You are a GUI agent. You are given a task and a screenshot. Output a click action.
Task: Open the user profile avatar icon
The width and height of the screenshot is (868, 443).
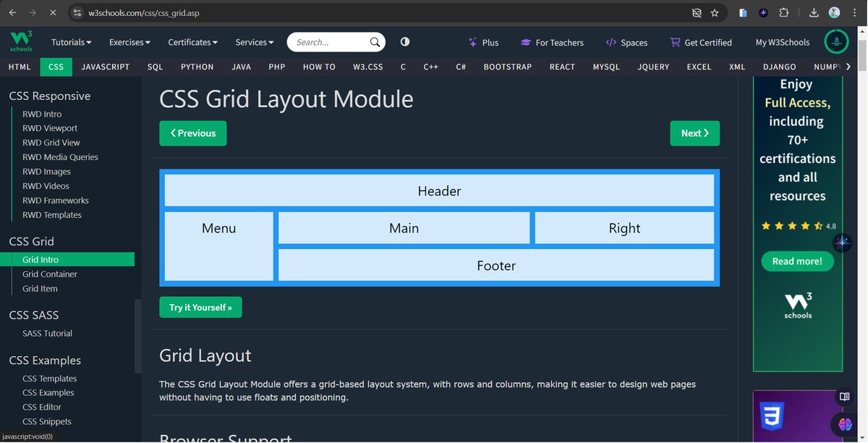point(836,41)
